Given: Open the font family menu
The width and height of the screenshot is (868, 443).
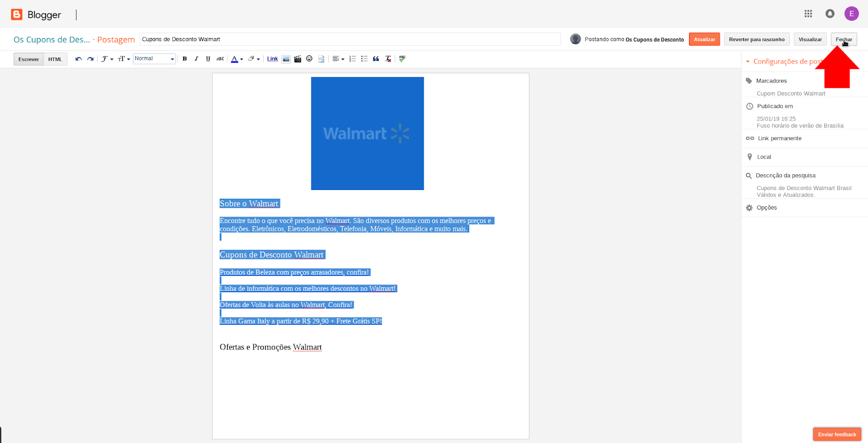Looking at the screenshot, I should [107, 59].
